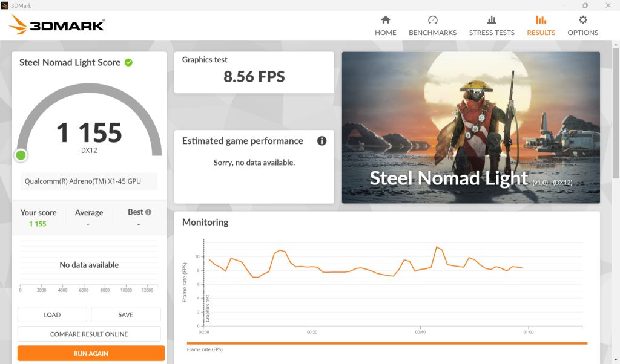
Task: Click the green score gauge indicator dot
Action: [x=21, y=155]
